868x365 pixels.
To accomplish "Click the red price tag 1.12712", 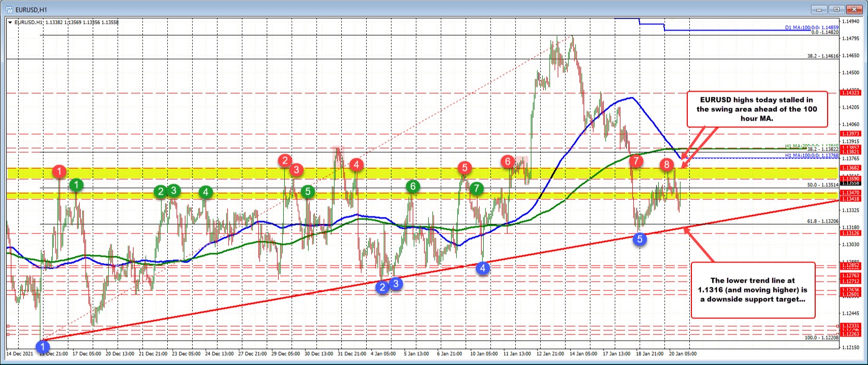I will tap(851, 282).
